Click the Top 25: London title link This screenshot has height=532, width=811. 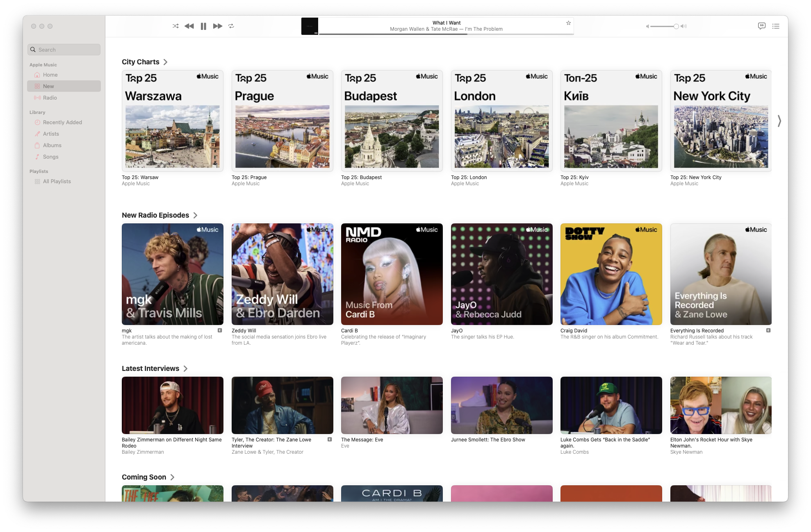pos(469,177)
